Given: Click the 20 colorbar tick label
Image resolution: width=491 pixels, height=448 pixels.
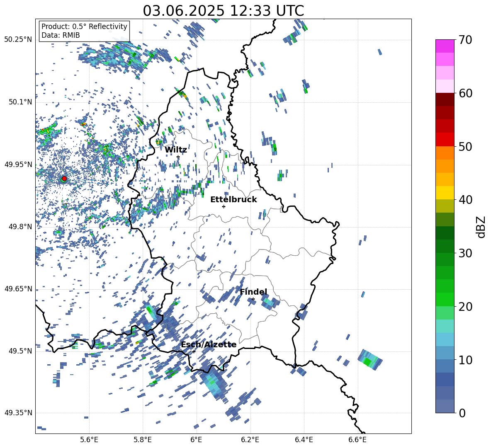Looking at the screenshot, I should (465, 307).
